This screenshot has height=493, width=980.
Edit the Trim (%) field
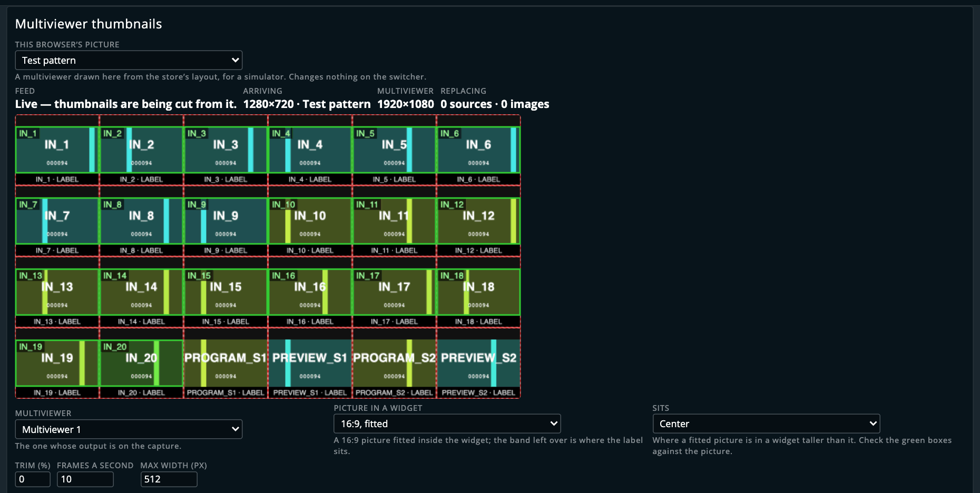point(33,479)
